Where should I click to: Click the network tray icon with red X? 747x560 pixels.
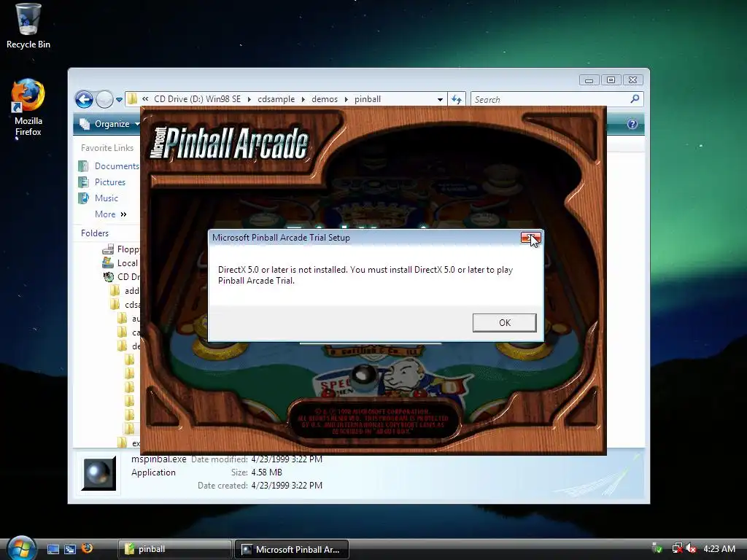677,548
